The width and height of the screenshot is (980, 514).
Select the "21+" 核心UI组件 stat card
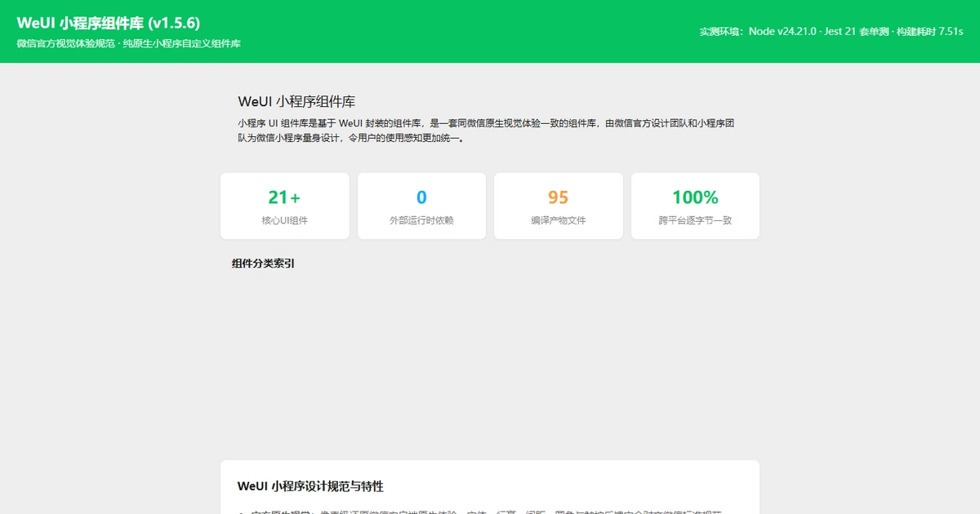coord(284,206)
